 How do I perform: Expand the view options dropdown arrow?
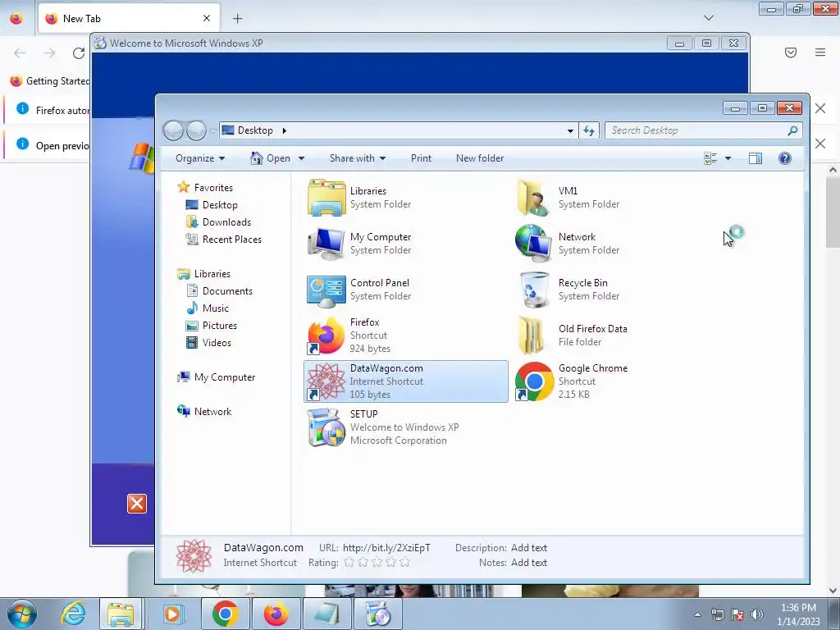728,158
